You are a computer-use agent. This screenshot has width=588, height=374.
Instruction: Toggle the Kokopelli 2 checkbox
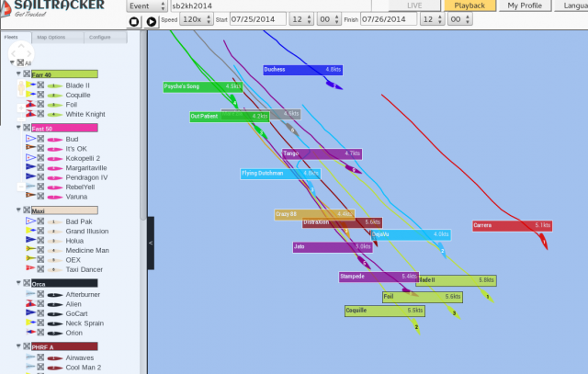pos(40,158)
